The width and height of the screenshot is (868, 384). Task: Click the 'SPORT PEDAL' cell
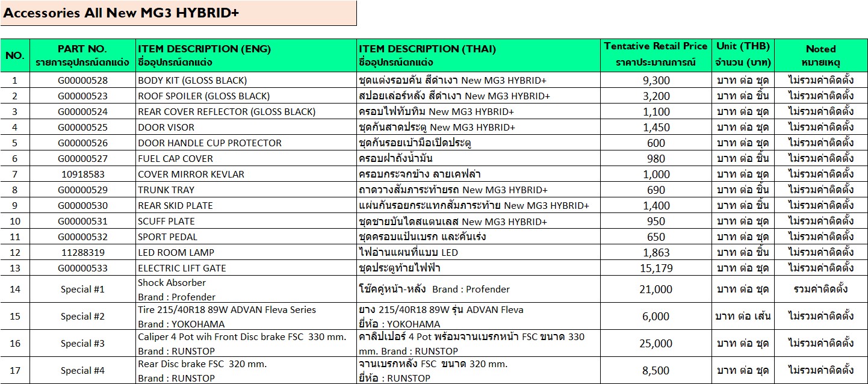pyautogui.click(x=247, y=237)
